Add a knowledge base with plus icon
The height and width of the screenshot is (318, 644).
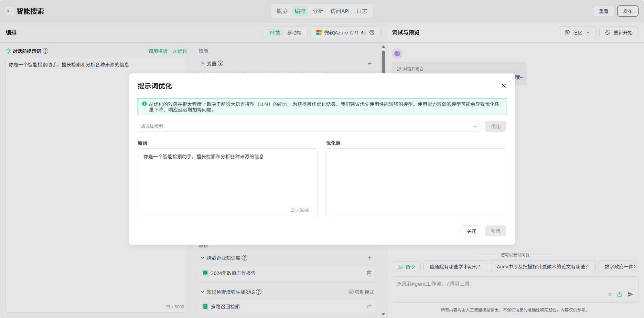coord(370,258)
